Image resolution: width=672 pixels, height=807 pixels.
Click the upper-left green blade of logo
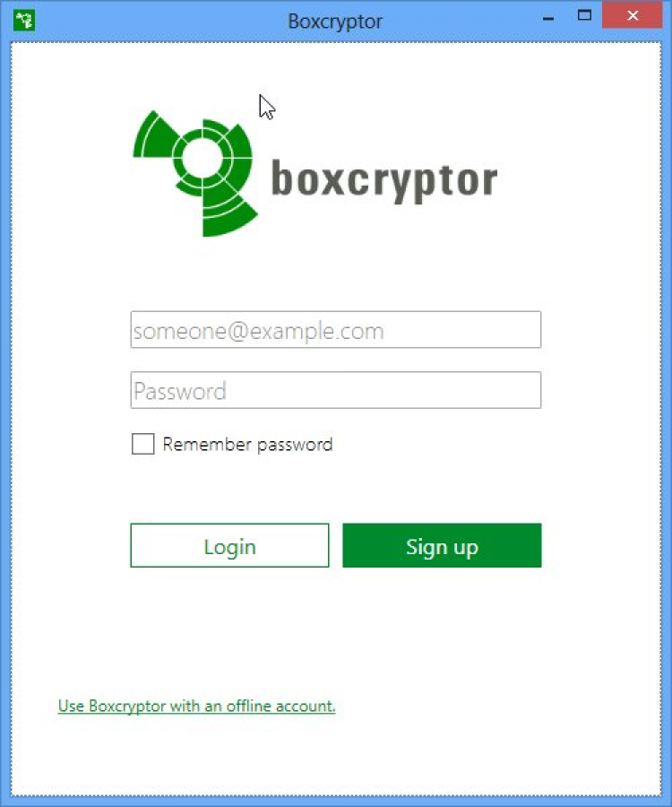(x=155, y=136)
